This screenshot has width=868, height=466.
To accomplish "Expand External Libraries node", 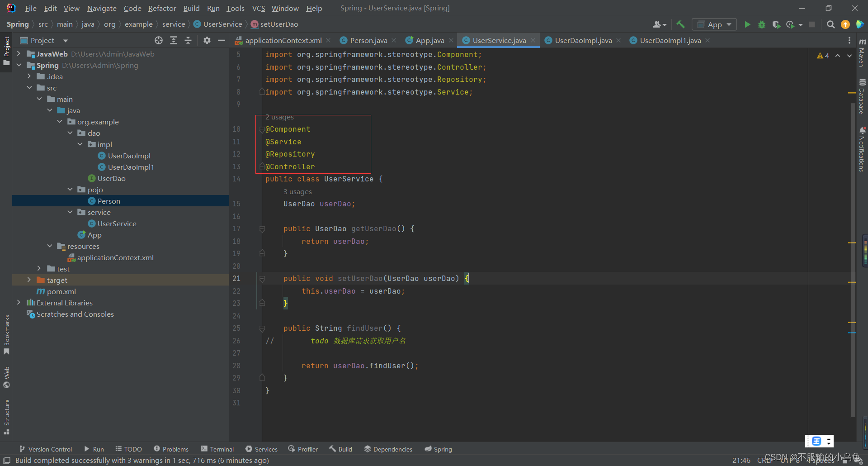I will point(19,303).
